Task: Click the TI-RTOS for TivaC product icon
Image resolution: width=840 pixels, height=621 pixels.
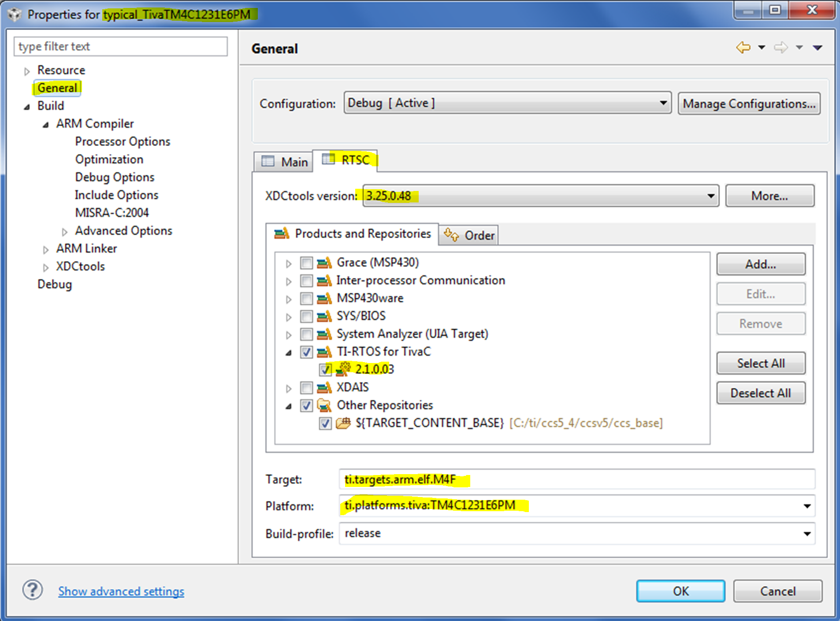Action: pos(324,352)
